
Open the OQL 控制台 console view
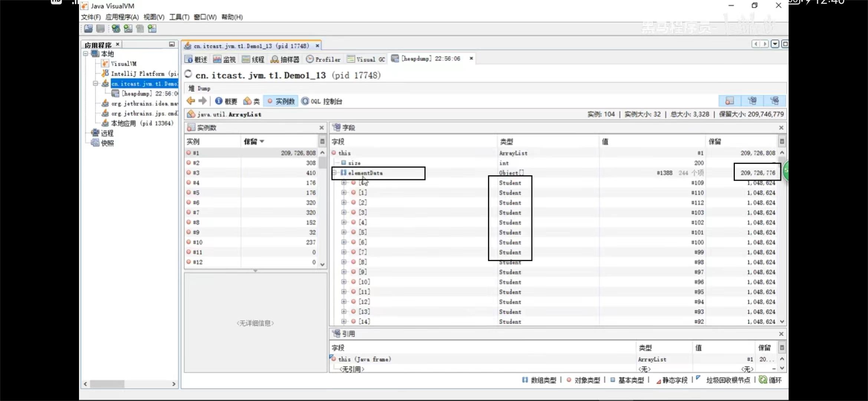[322, 101]
